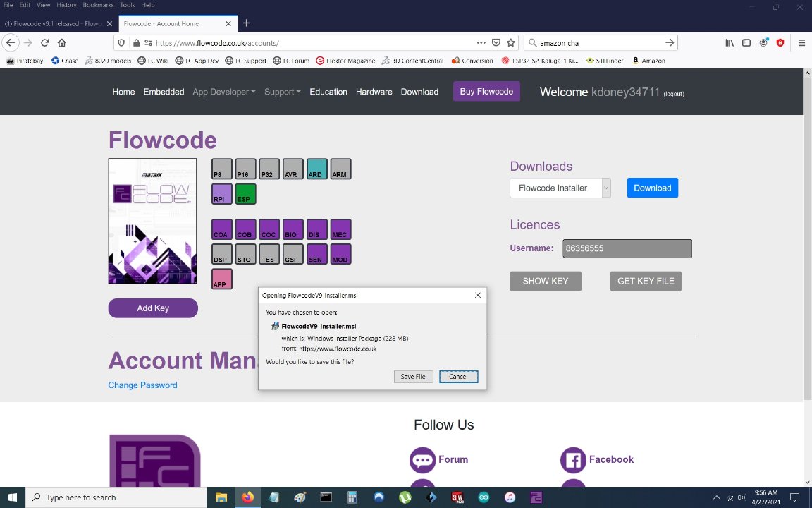Open the Forum speech bubble icon
Viewport: 812px width, 508px height.
tap(423, 460)
